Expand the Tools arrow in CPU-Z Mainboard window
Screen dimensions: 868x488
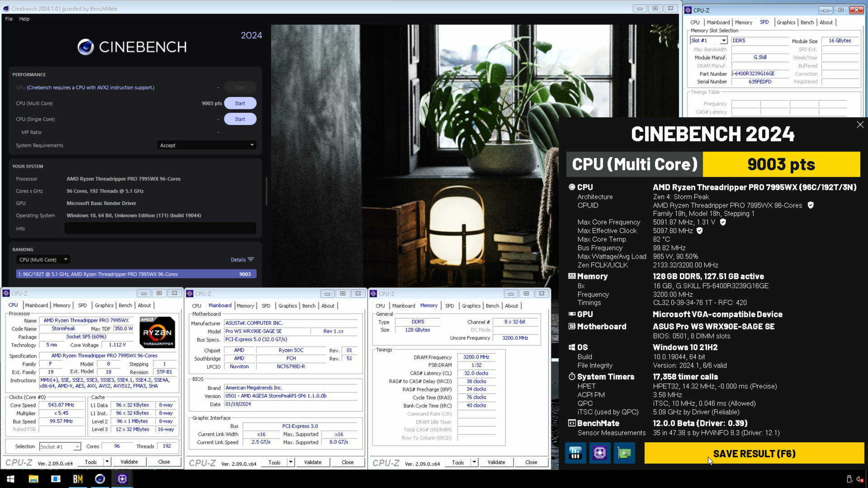coord(291,462)
